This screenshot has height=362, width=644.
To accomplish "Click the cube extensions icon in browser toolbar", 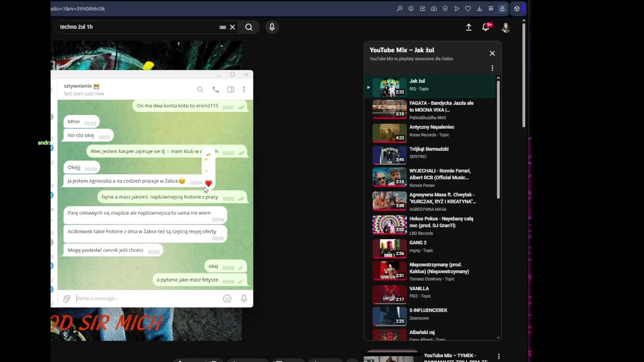I will [517, 9].
